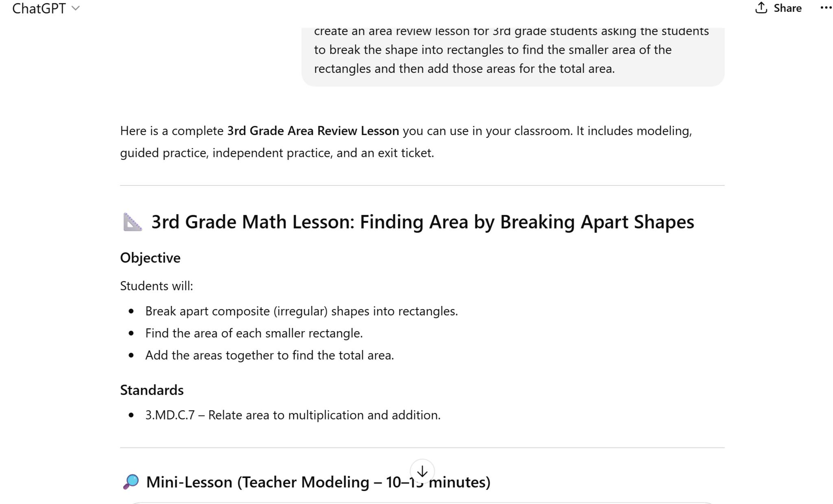Open the three-dot more options menu
This screenshot has width=833, height=504.
coord(826,8)
